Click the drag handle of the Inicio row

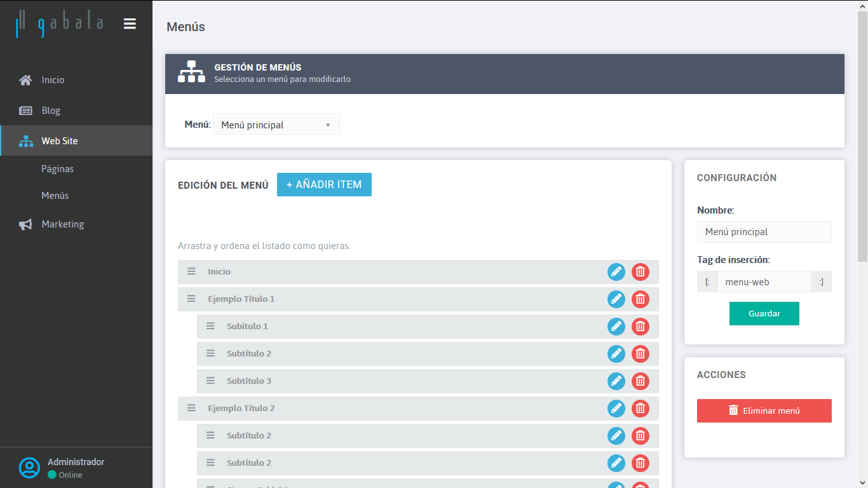click(191, 271)
